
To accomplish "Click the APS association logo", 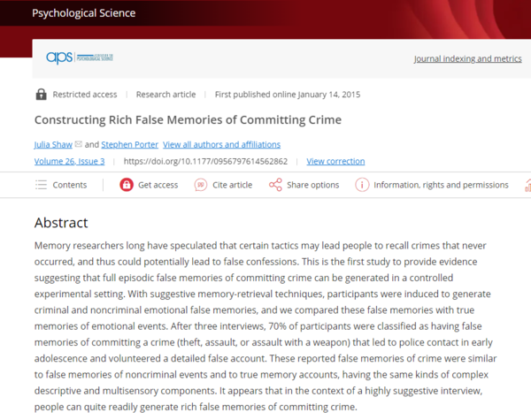I will tap(79, 58).
